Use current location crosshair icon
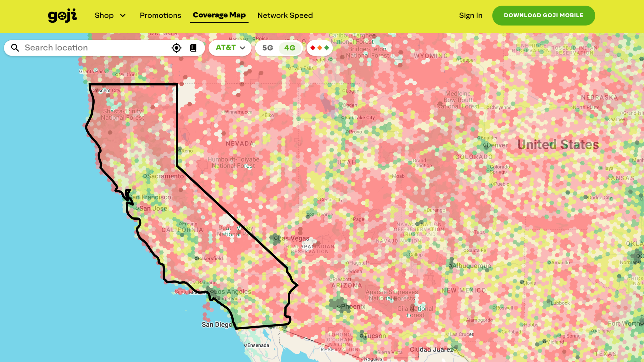The image size is (644, 362). coord(176,48)
